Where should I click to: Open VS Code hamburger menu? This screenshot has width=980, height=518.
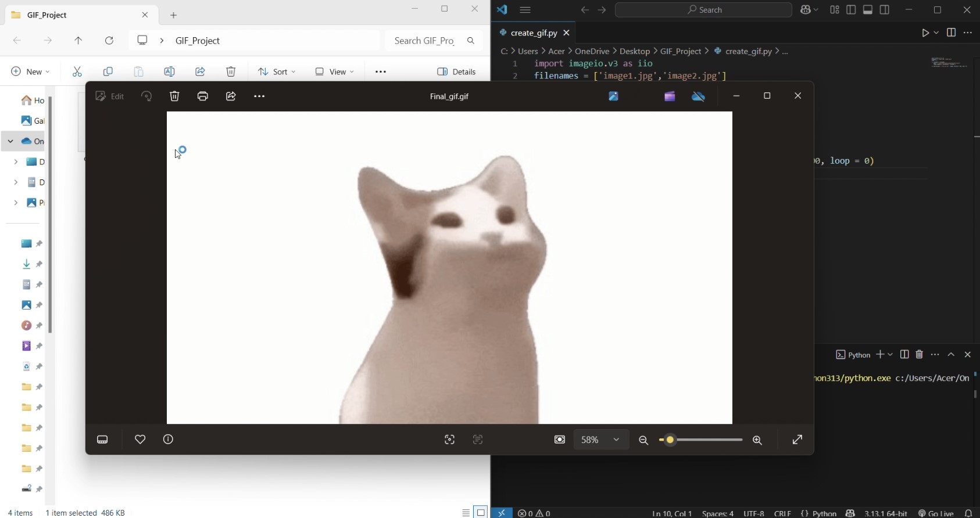click(x=525, y=10)
